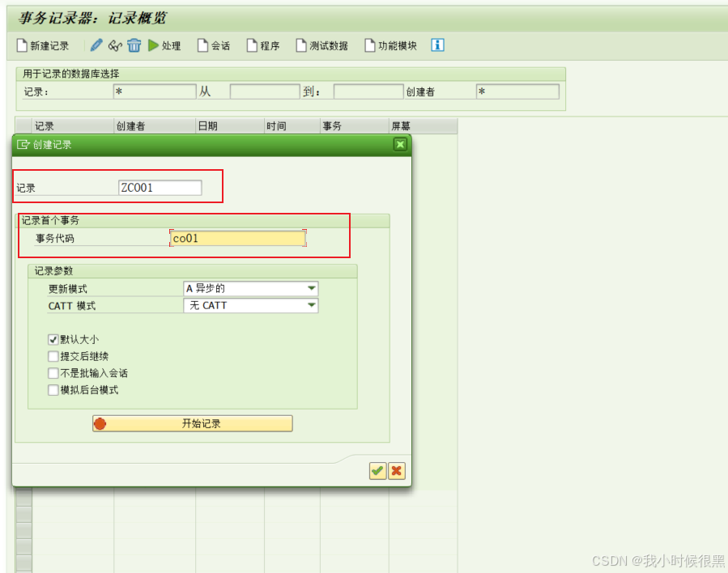Open the 更新模式 dropdown
The image size is (728, 573).
[x=251, y=289]
